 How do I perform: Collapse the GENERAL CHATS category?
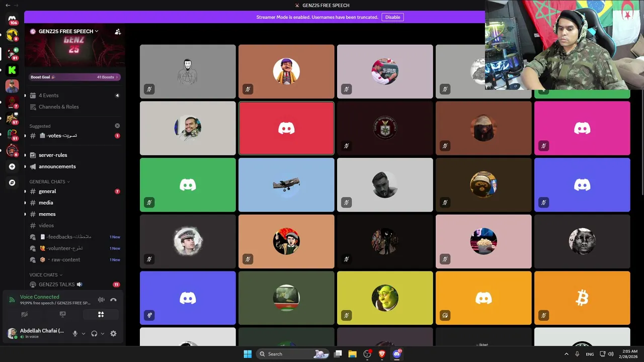pyautogui.click(x=49, y=182)
